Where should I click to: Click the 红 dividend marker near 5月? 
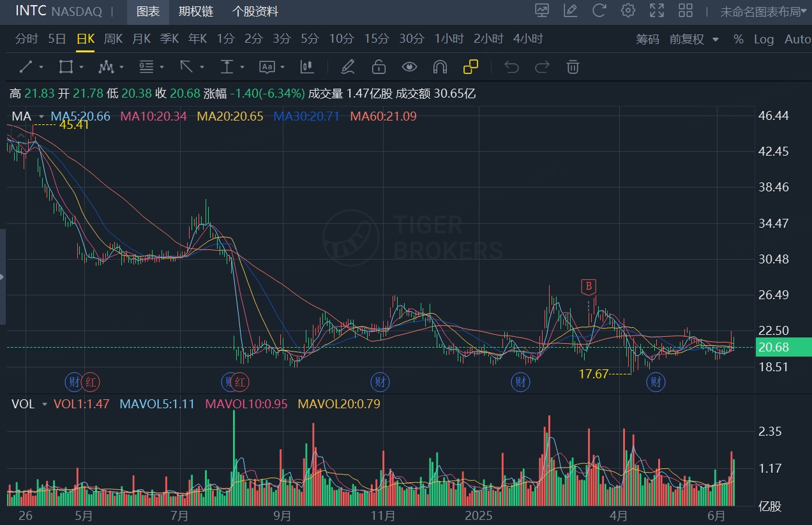click(91, 382)
